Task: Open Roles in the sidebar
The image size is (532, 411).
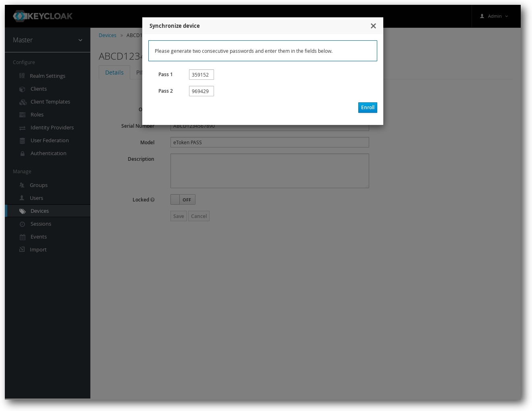Action: [x=37, y=115]
